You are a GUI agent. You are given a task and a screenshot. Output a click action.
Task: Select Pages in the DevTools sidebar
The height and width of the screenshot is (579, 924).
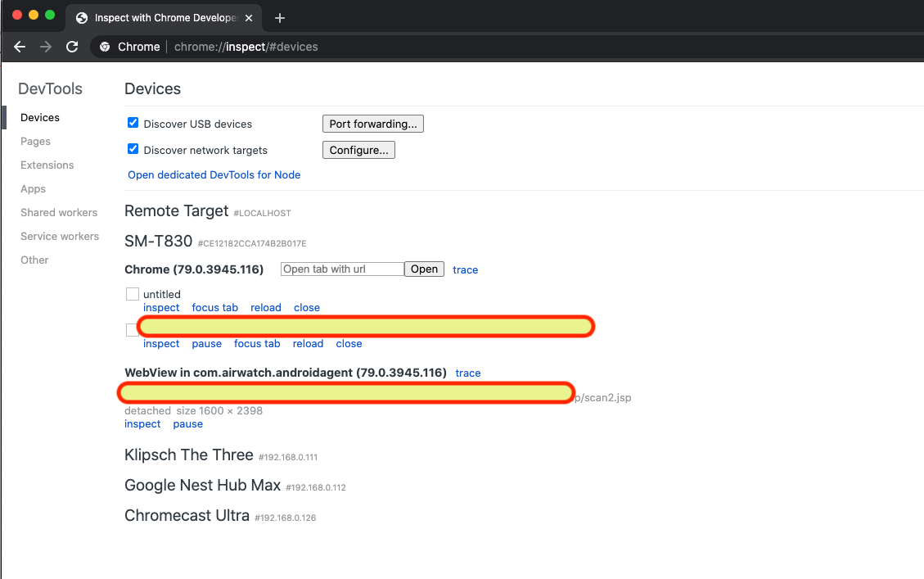[x=35, y=141]
